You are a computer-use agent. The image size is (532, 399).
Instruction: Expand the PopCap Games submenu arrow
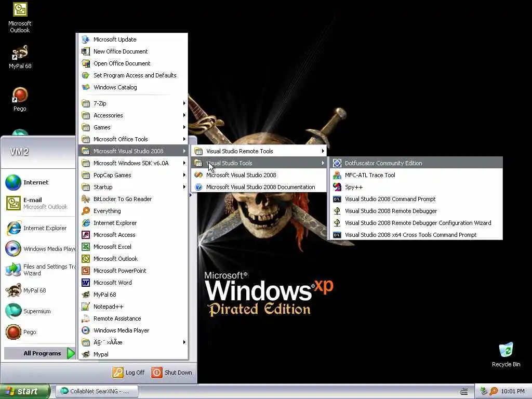[x=184, y=175]
